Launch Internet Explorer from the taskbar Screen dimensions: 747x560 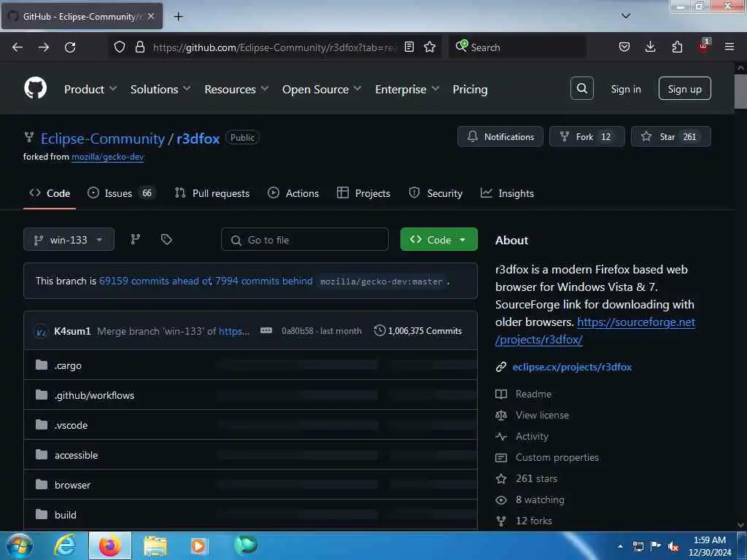[64, 545]
